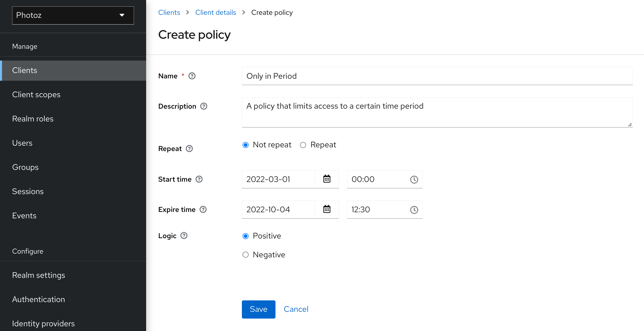
Task: Open the Expire time date calendar picker
Action: point(327,210)
